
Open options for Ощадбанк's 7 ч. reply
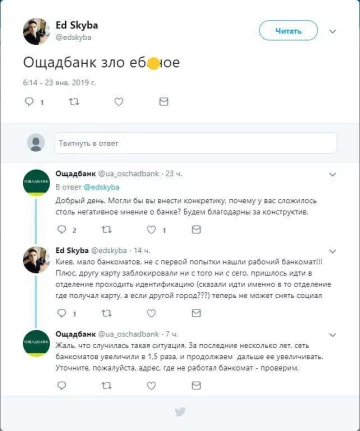[332, 335]
